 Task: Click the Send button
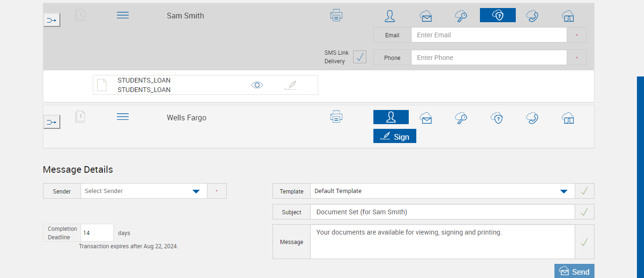point(574,271)
